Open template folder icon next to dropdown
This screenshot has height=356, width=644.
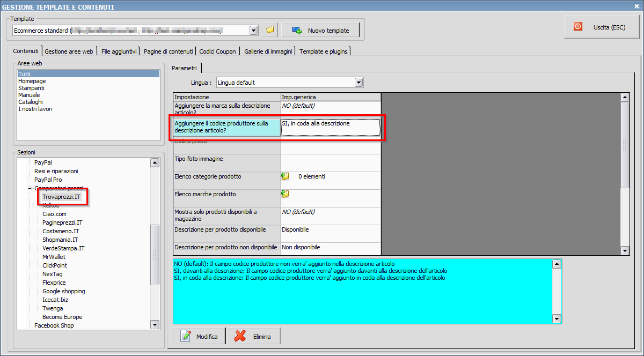[x=270, y=30]
